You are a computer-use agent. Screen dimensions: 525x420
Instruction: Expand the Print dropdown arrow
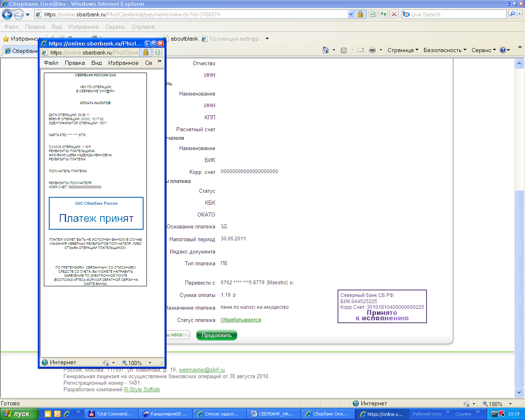pos(381,50)
